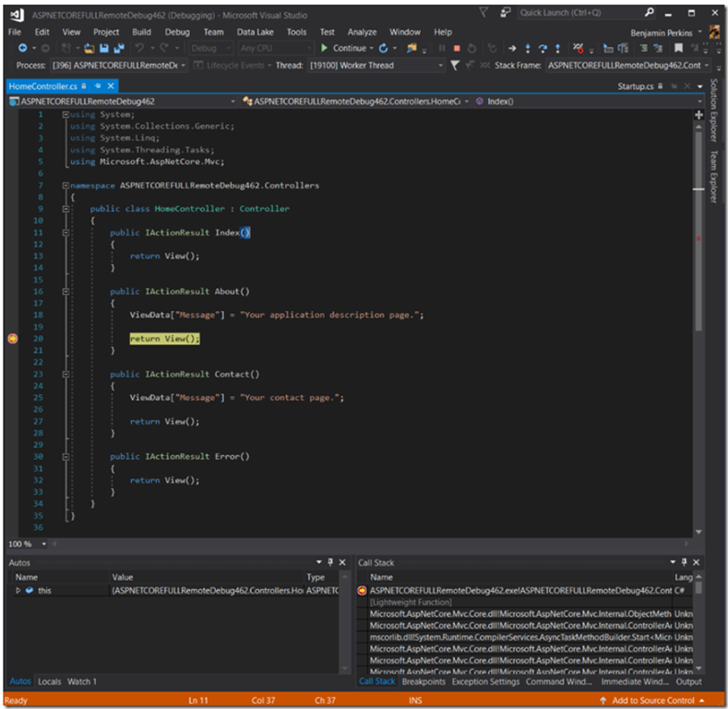Click the notifications flag icon in title bar

coord(483,13)
